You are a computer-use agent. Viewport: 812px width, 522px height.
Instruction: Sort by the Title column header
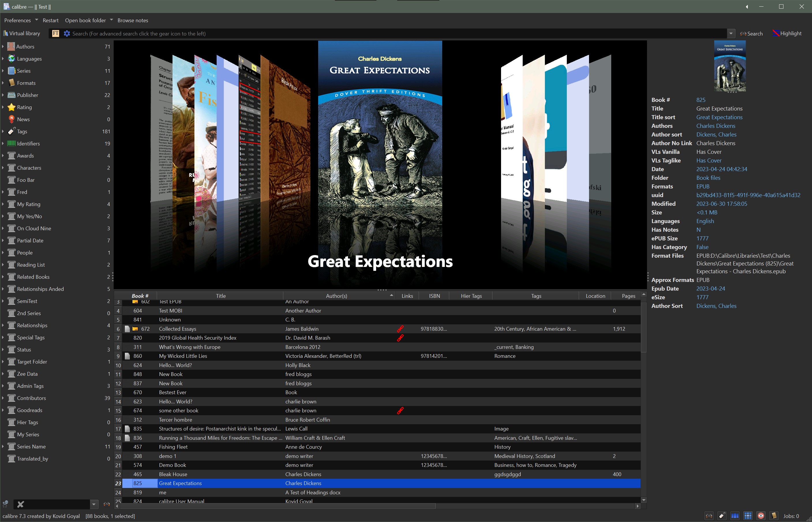[x=220, y=296]
